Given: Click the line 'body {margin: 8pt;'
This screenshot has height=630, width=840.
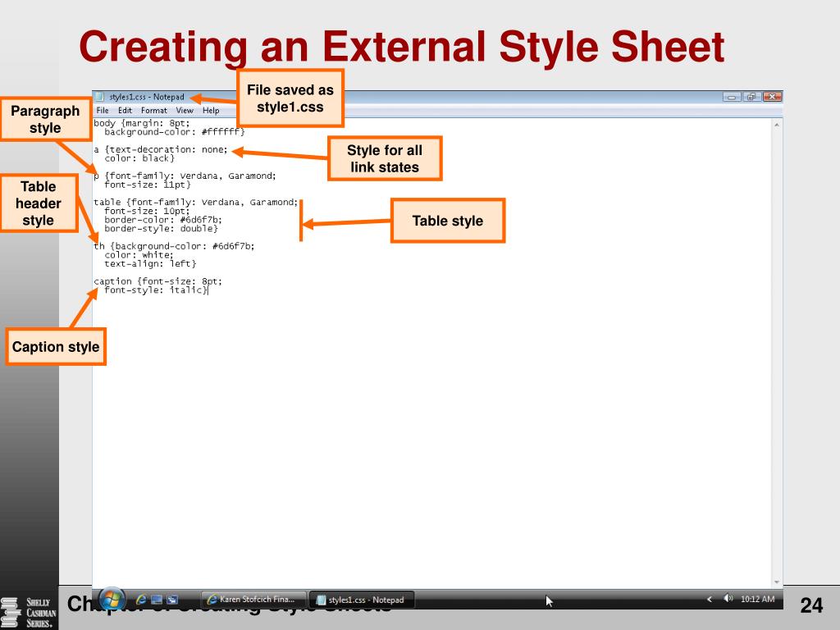Looking at the screenshot, I should [x=142, y=123].
